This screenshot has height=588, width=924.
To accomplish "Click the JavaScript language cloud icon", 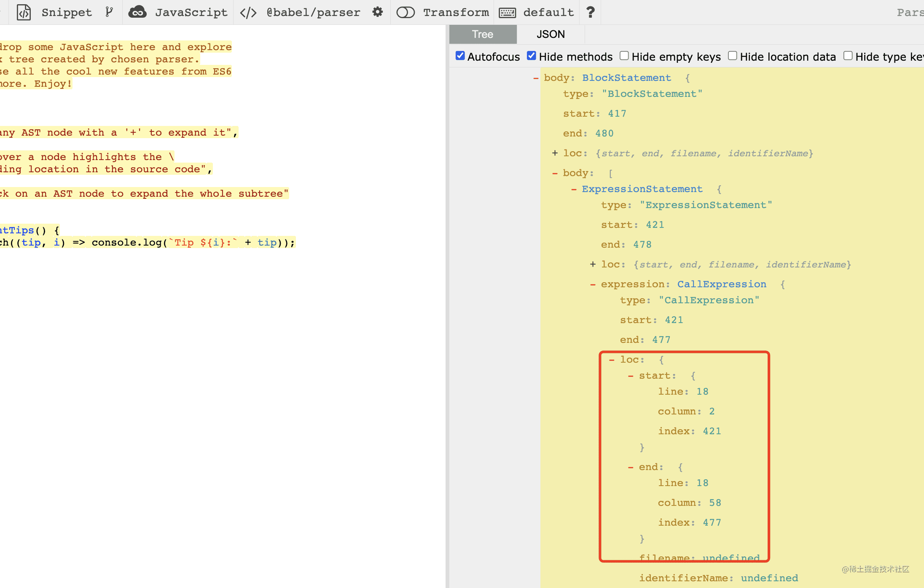I will coord(137,12).
